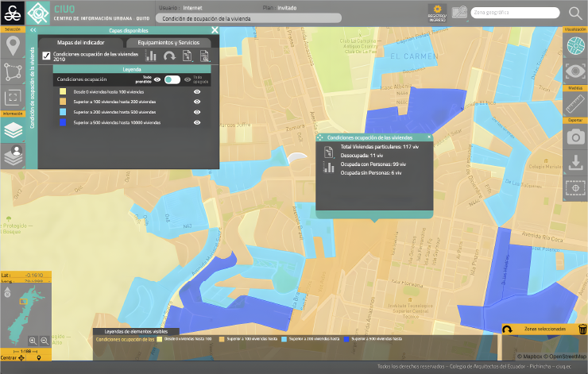
Task: Click the ruler measurement tool
Action: pyautogui.click(x=576, y=105)
